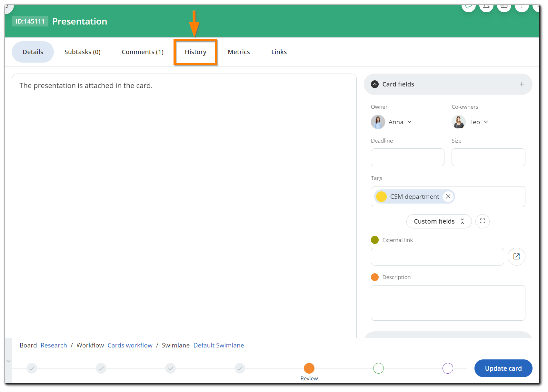The height and width of the screenshot is (392, 548).
Task: Click the card layout icon in header
Action: [504, 7]
